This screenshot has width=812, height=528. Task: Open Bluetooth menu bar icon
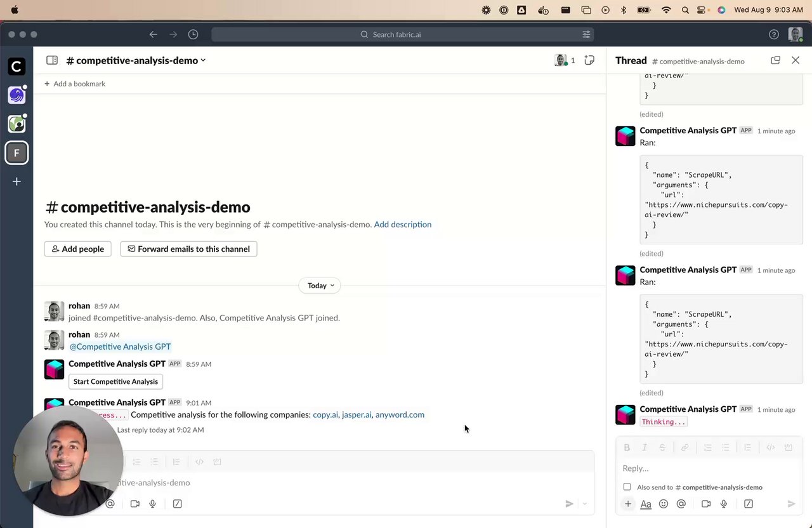[624, 10]
